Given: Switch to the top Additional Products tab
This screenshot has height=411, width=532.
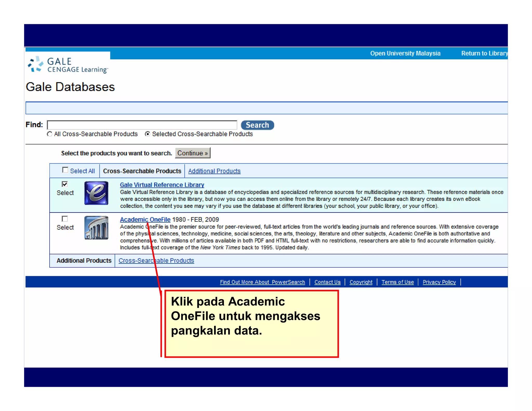Looking at the screenshot, I should 214,171.
